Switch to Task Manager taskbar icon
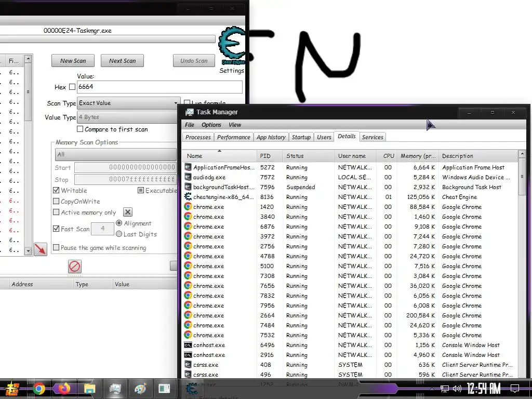532x399 pixels. point(115,389)
